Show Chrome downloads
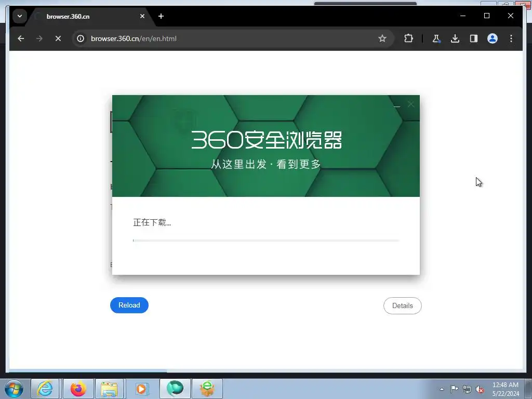Viewport: 532px width, 399px height. pyautogui.click(x=455, y=38)
